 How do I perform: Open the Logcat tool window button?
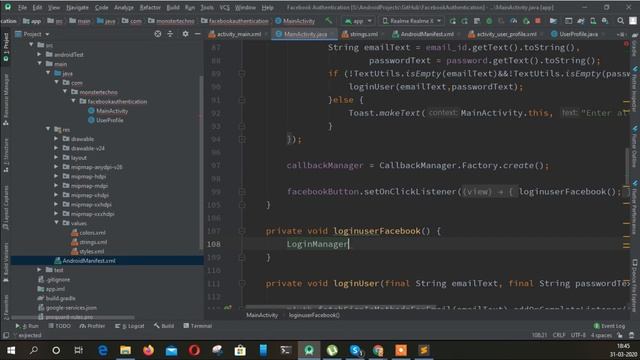click(130, 326)
